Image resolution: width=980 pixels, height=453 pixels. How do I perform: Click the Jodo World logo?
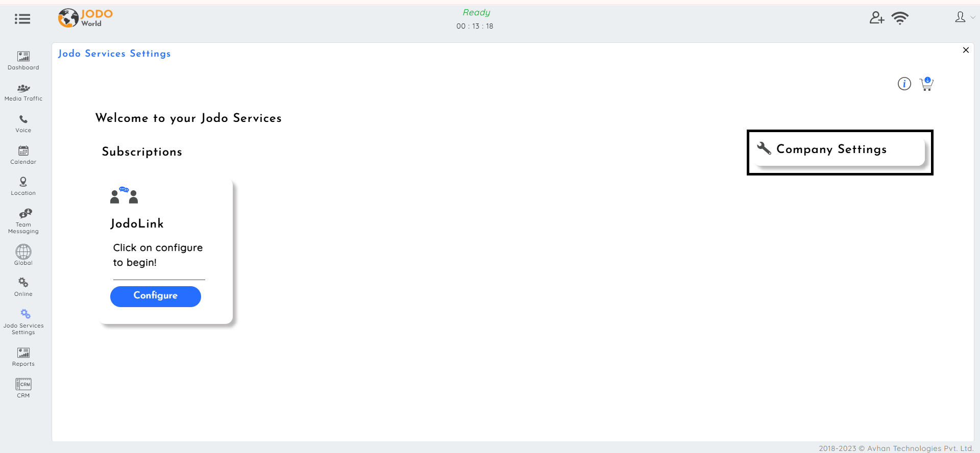(85, 18)
